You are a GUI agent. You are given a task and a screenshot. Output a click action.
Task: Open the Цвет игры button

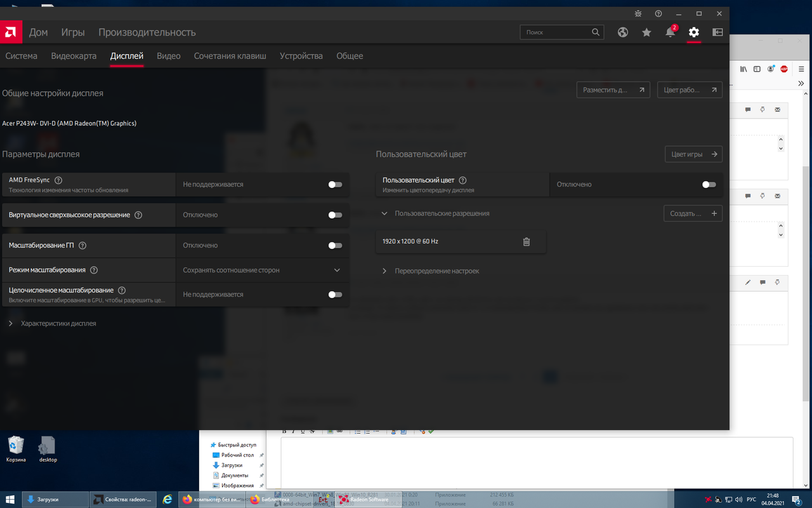click(693, 154)
